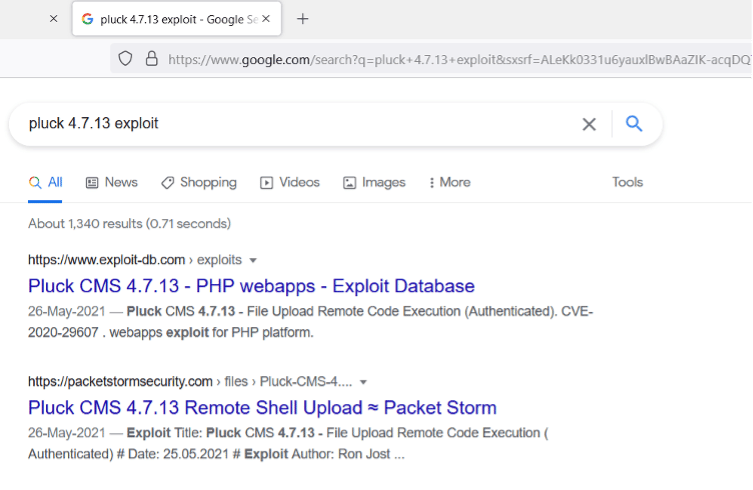Open Pluck CMS 4.7.13 Exploit Database link

coord(251,286)
